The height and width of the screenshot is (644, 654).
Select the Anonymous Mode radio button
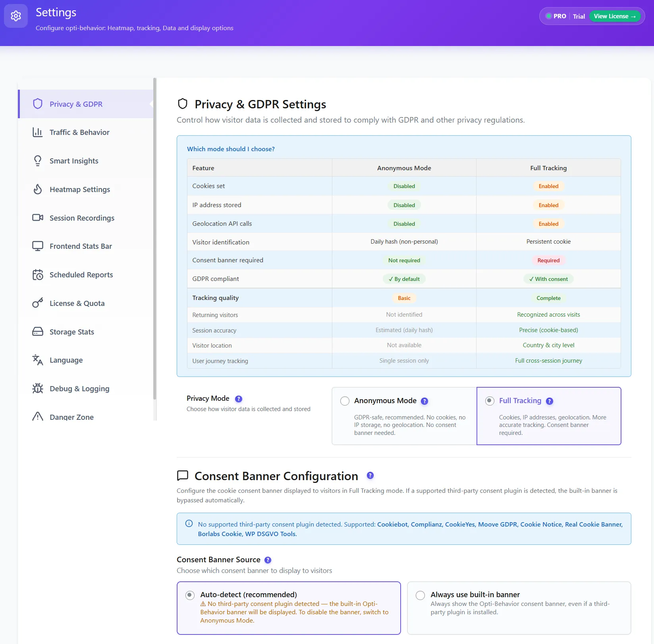(345, 401)
